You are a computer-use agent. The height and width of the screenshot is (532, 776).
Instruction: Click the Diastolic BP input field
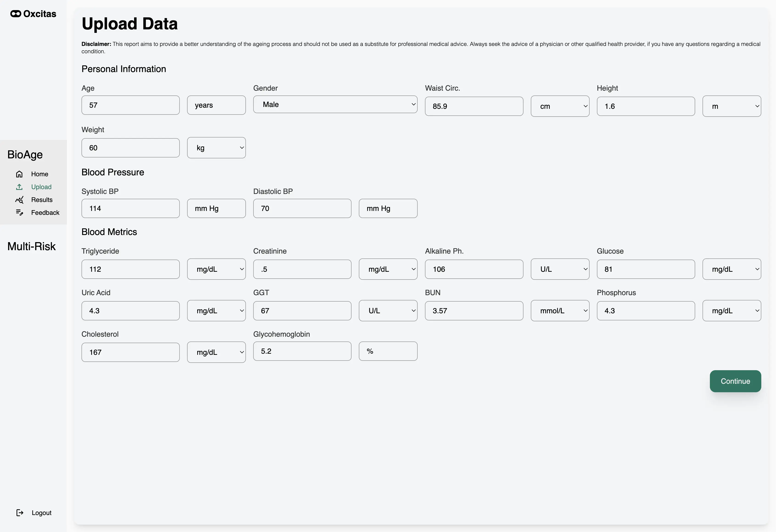302,208
